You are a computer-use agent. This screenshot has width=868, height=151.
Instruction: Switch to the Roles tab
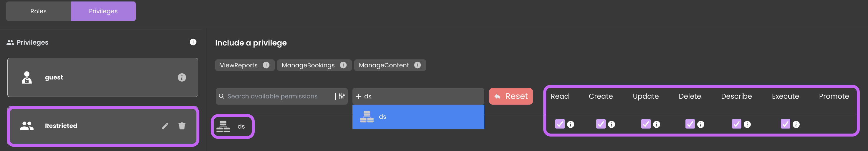pos(38,11)
